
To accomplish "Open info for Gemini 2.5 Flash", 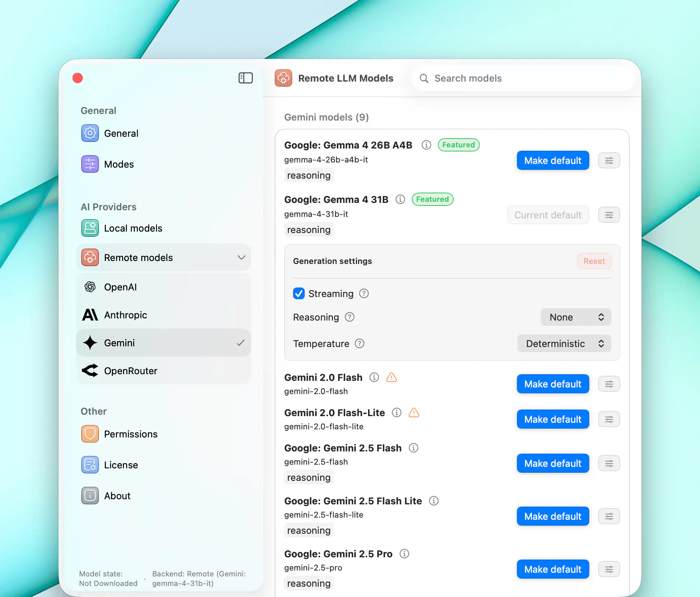I will coord(413,448).
